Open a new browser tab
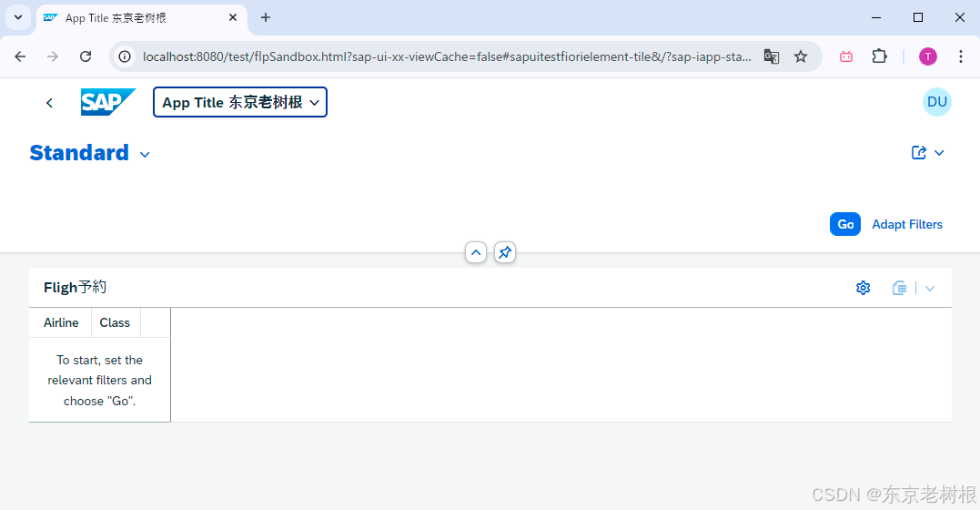This screenshot has width=980, height=510. [x=266, y=17]
